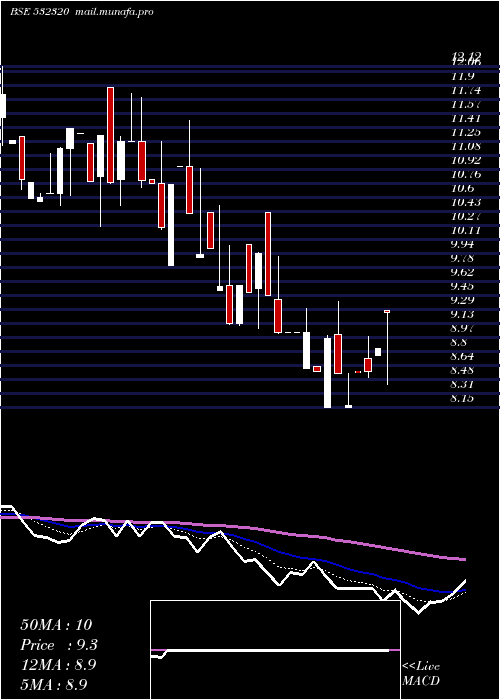Select the 10.92 price level label

click(466, 161)
